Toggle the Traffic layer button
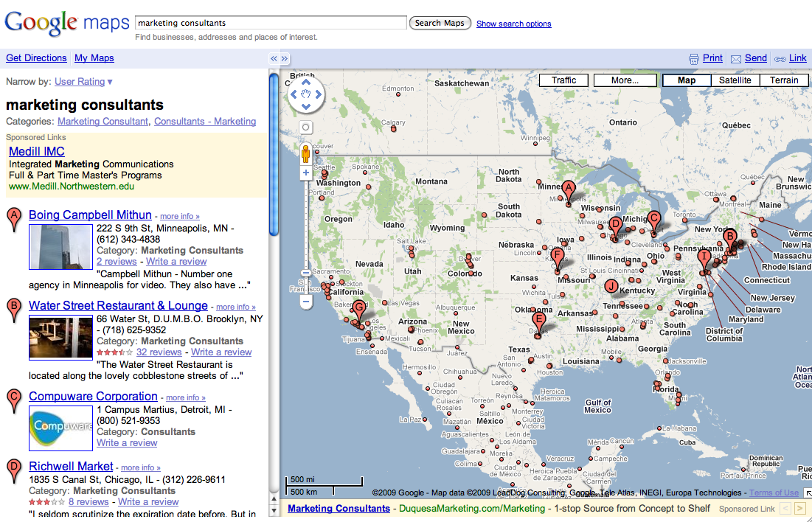The height and width of the screenshot is (522, 812). pyautogui.click(x=563, y=80)
